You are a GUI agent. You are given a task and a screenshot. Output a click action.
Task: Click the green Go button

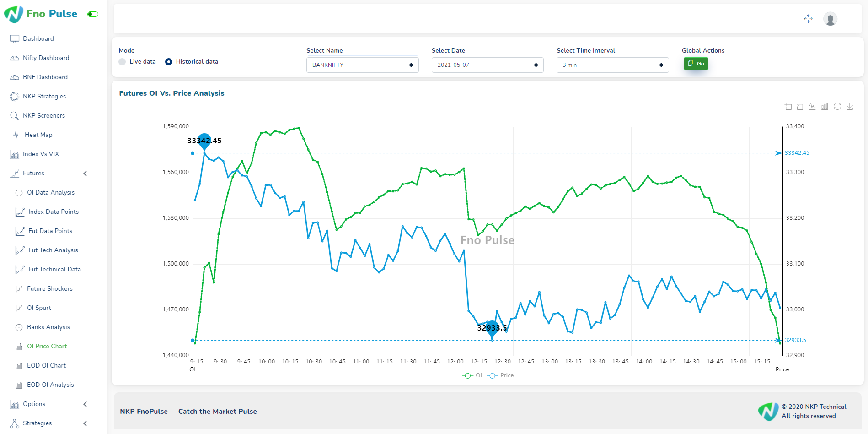tap(696, 64)
